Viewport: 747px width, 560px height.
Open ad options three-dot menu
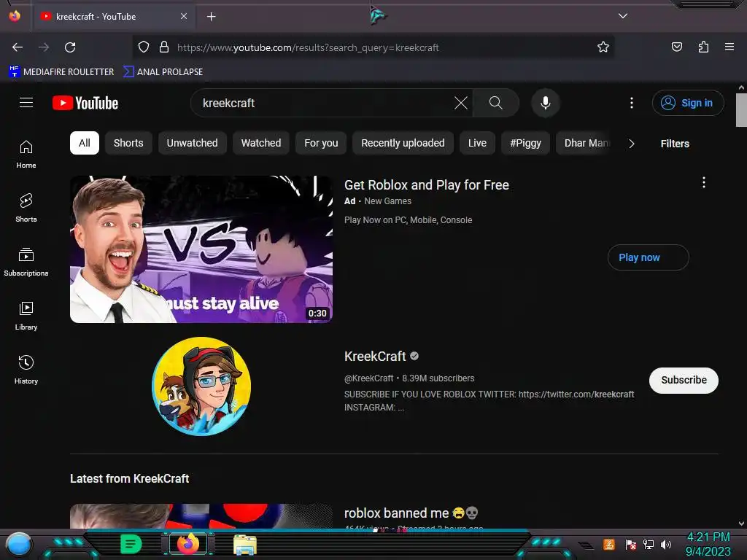[x=704, y=182]
